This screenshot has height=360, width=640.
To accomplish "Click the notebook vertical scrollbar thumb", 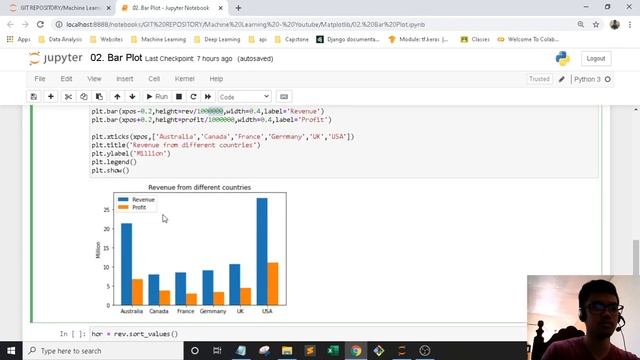I will [x=636, y=258].
